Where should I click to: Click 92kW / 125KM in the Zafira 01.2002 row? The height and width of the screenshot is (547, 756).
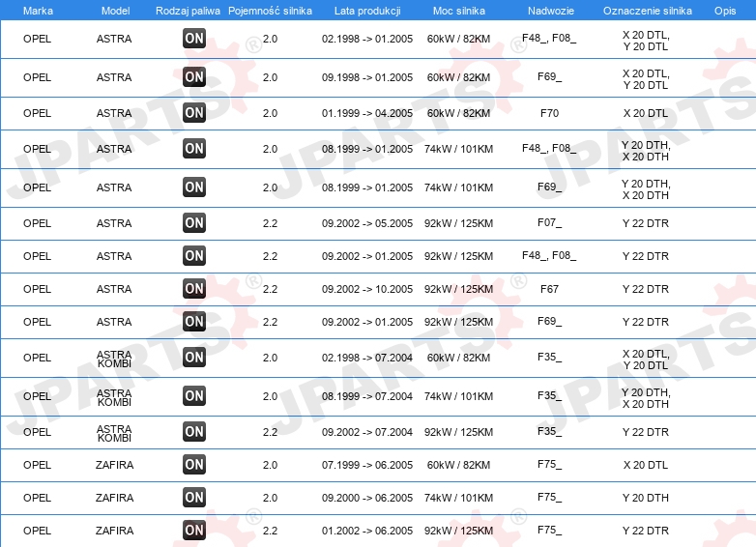point(458,531)
